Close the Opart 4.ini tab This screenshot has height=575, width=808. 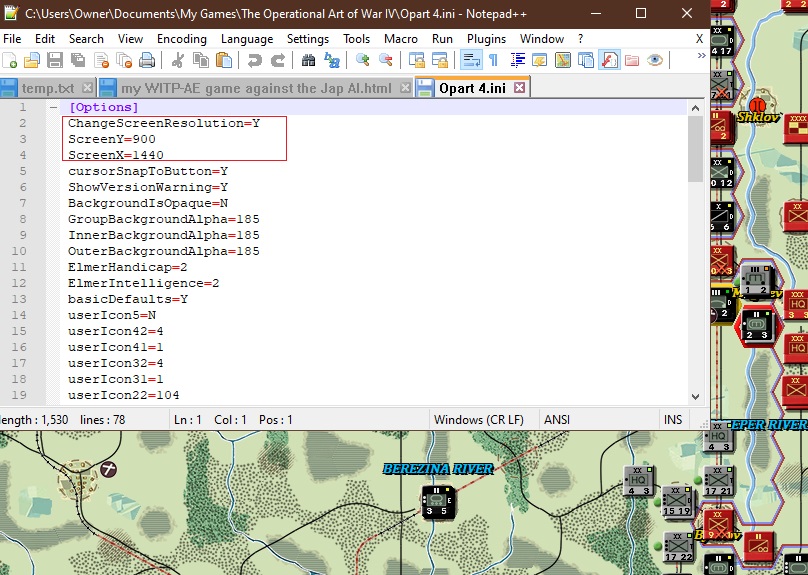click(x=519, y=88)
